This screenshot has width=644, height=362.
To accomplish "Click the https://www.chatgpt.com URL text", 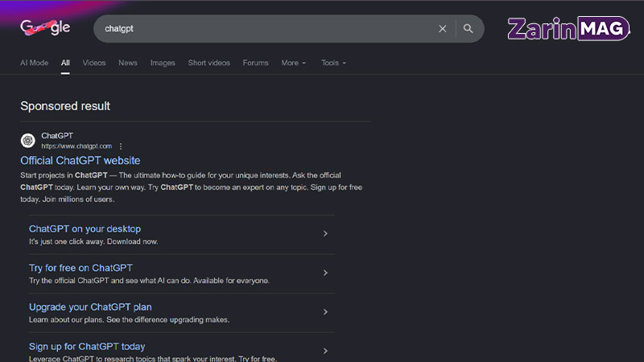I will coord(76,146).
